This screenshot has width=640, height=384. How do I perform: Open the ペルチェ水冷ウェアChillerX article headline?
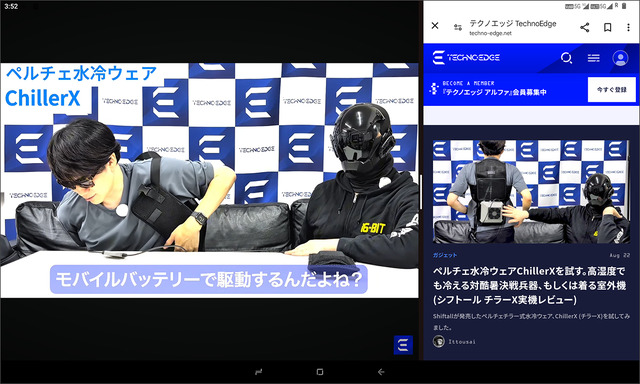pyautogui.click(x=529, y=285)
